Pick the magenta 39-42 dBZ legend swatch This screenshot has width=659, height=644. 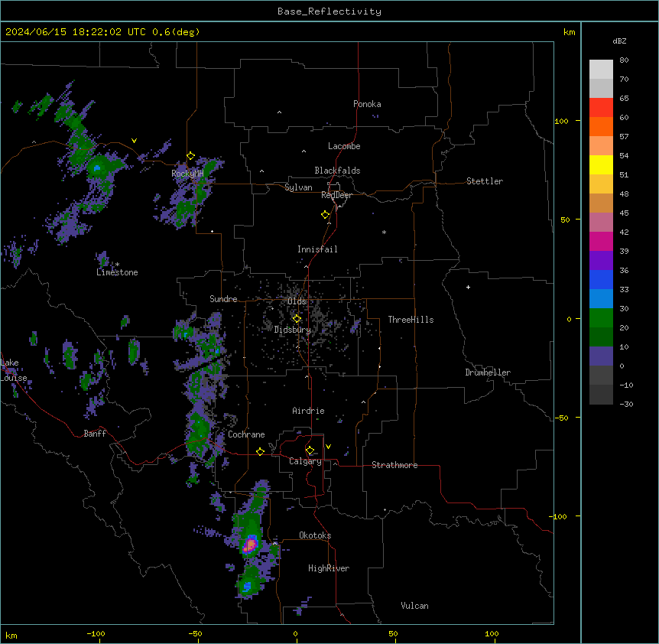pos(601,242)
